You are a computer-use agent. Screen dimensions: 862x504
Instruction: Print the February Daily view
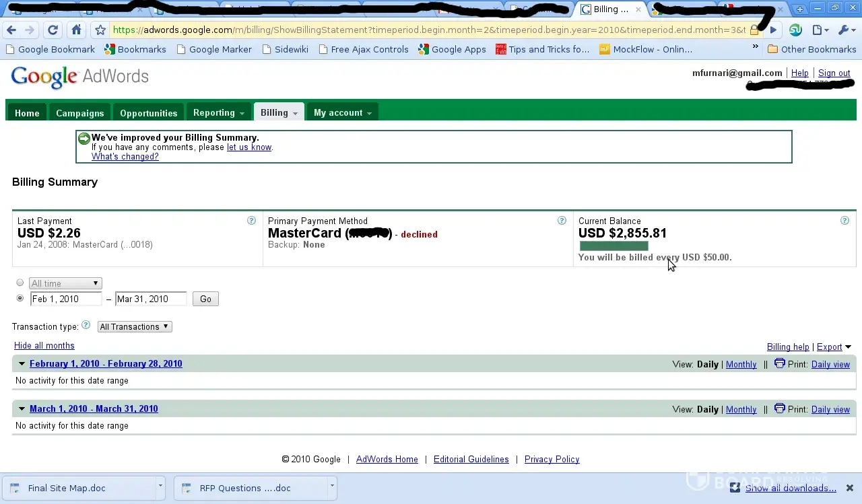[x=830, y=364]
